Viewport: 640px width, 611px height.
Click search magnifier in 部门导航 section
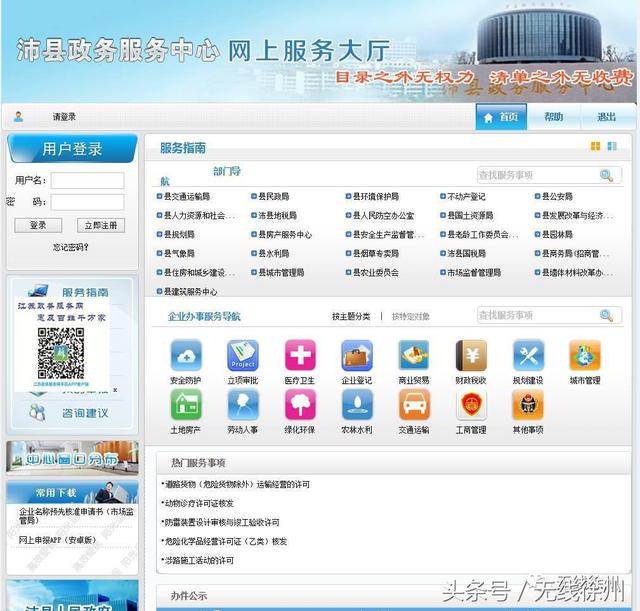[606, 176]
